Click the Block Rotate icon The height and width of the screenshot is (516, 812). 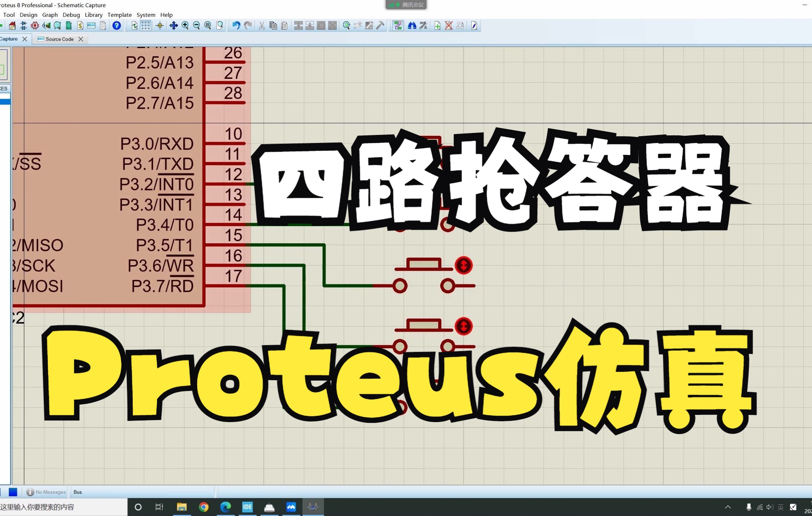pos(321,26)
